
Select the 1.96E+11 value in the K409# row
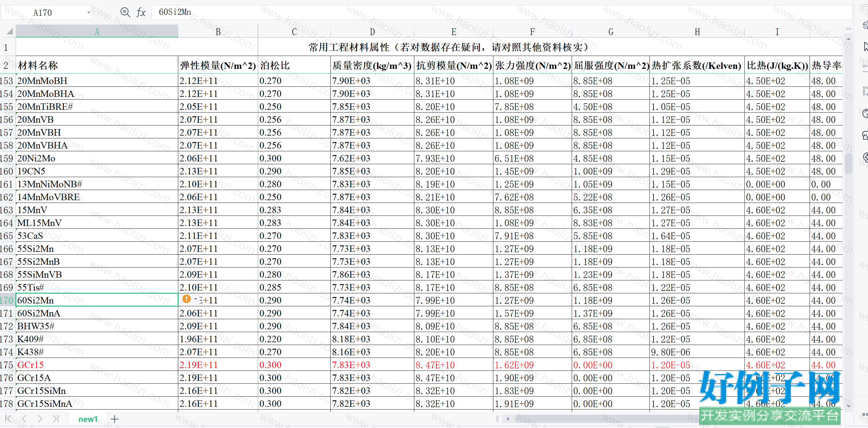[x=218, y=339]
